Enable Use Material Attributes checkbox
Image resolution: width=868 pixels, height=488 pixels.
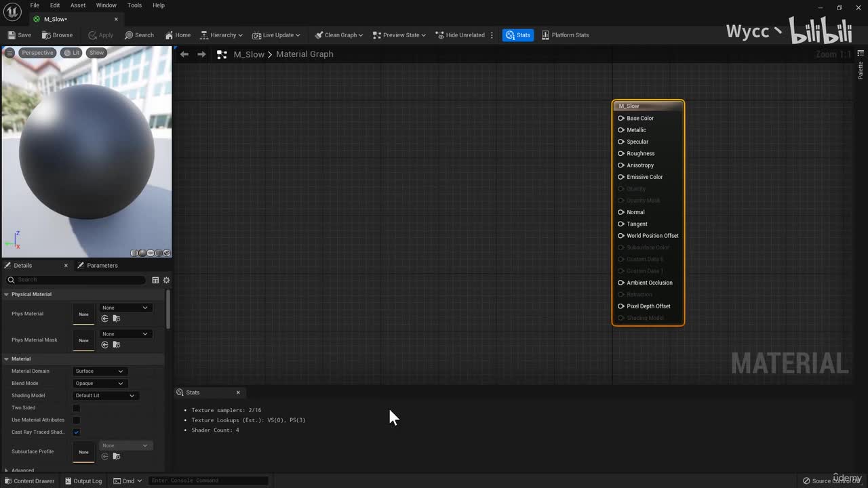[77, 420]
